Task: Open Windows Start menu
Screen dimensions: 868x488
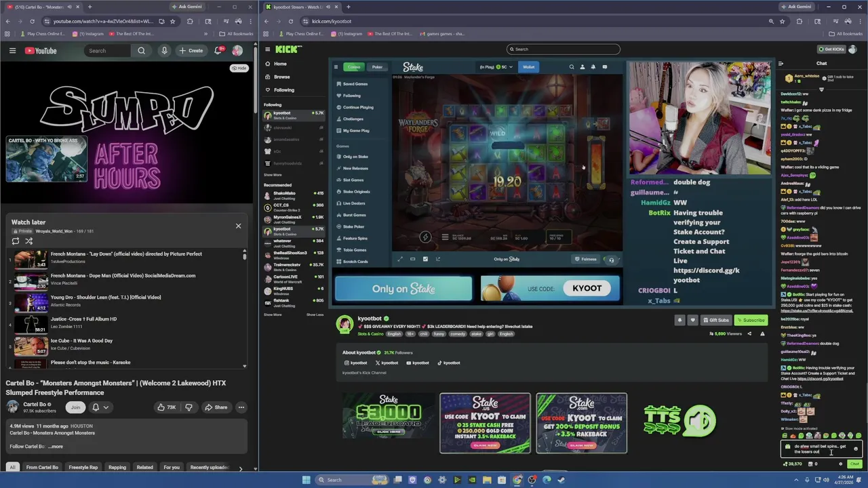Action: pos(306,480)
